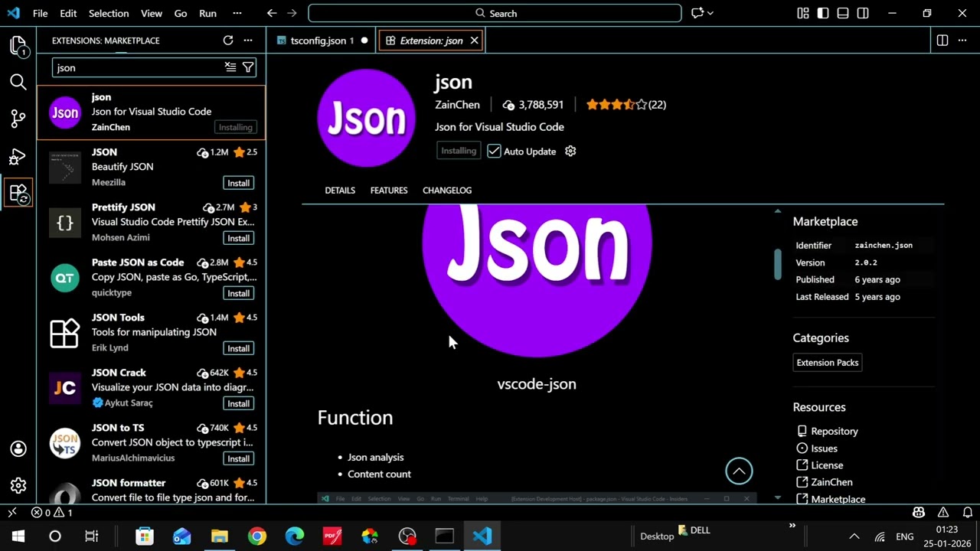Open the File menu

coord(41,13)
